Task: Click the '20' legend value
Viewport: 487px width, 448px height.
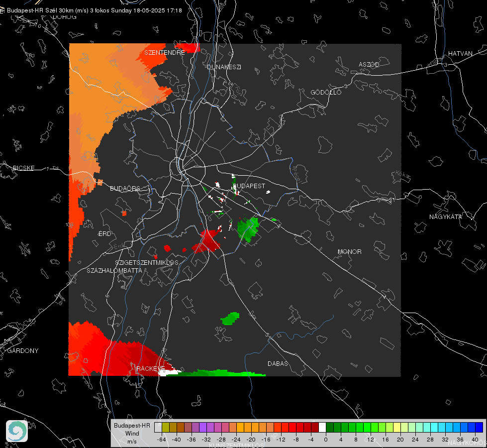Action: (400, 440)
